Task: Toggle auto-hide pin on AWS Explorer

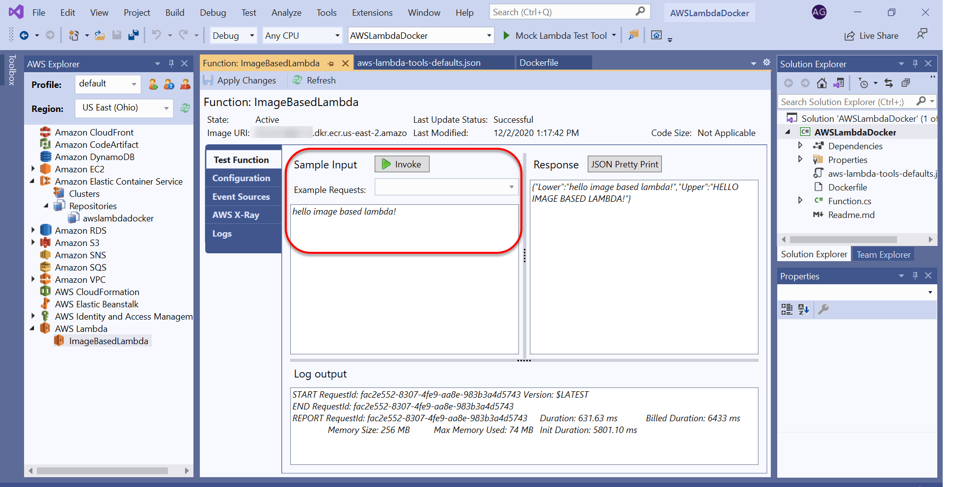Action: click(x=171, y=63)
